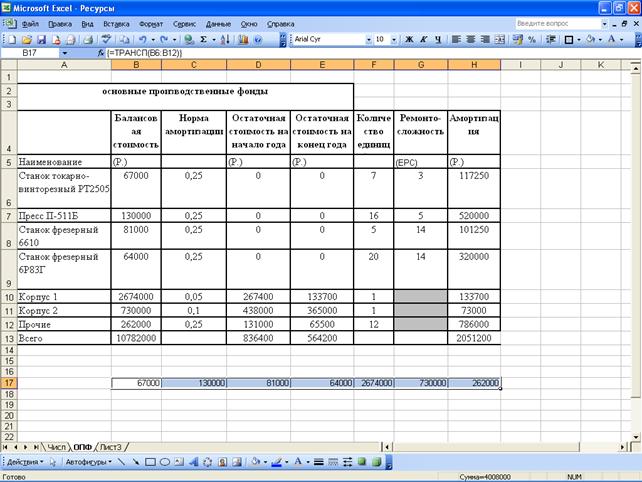Insert a hyperlink with the globe icon

[189, 39]
